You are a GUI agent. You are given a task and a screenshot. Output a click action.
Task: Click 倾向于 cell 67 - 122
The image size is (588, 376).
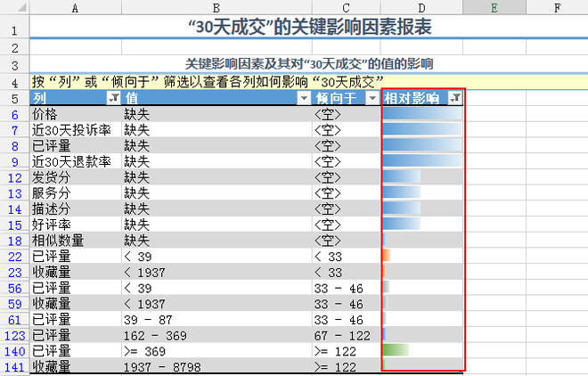point(347,335)
